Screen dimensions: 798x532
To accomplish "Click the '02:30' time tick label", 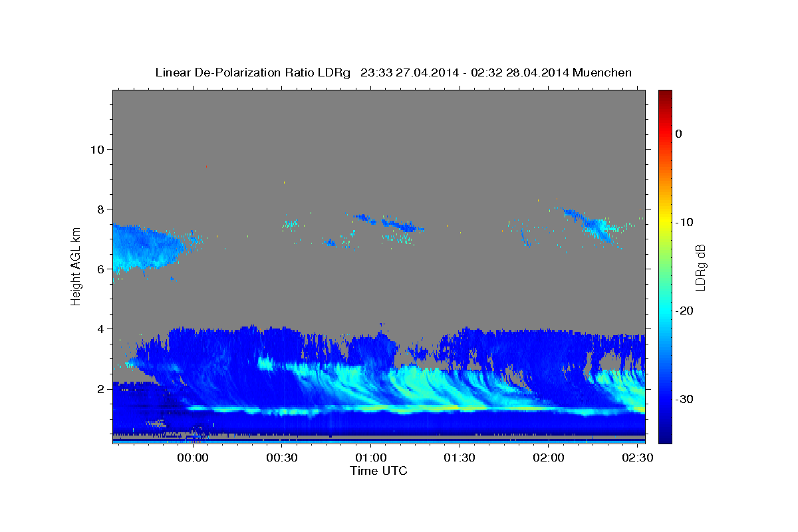I will 636,458.
